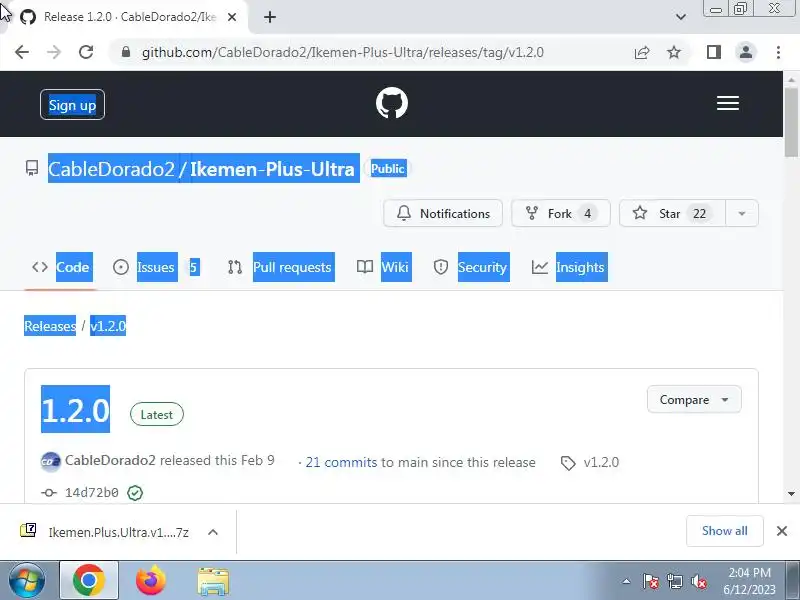Reload the page with the refresh icon
This screenshot has height=600, width=800.
click(x=86, y=52)
